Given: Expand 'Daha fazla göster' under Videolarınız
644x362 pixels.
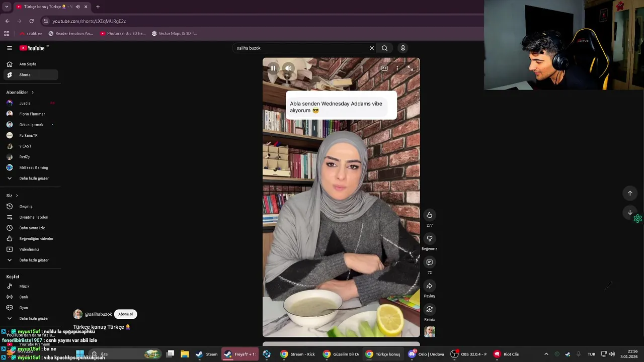Looking at the screenshot, I should click(x=31, y=260).
